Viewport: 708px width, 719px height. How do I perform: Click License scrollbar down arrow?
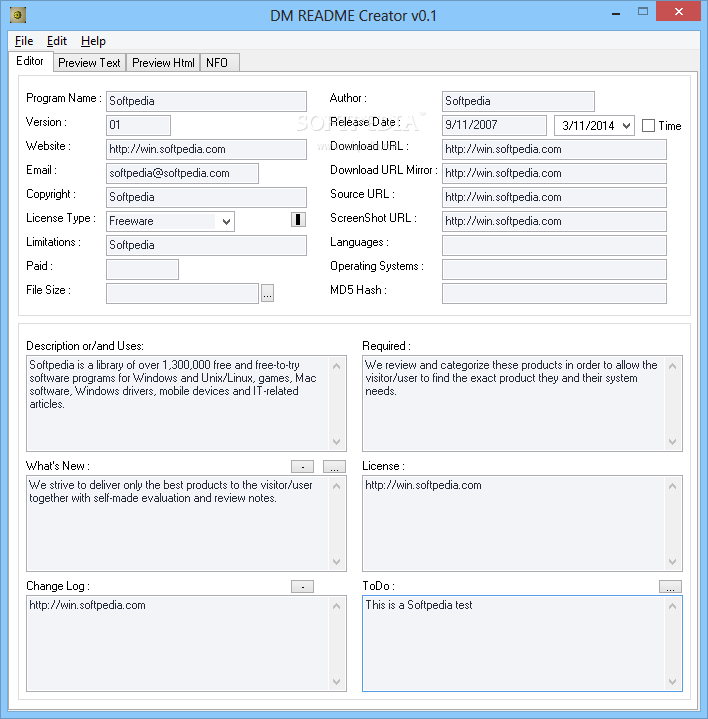(673, 562)
